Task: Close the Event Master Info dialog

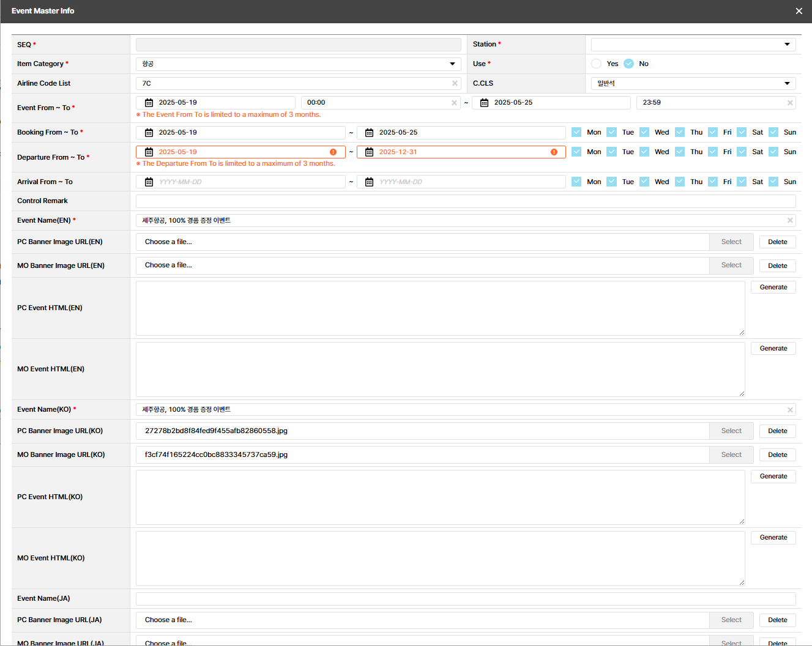Action: click(x=799, y=11)
